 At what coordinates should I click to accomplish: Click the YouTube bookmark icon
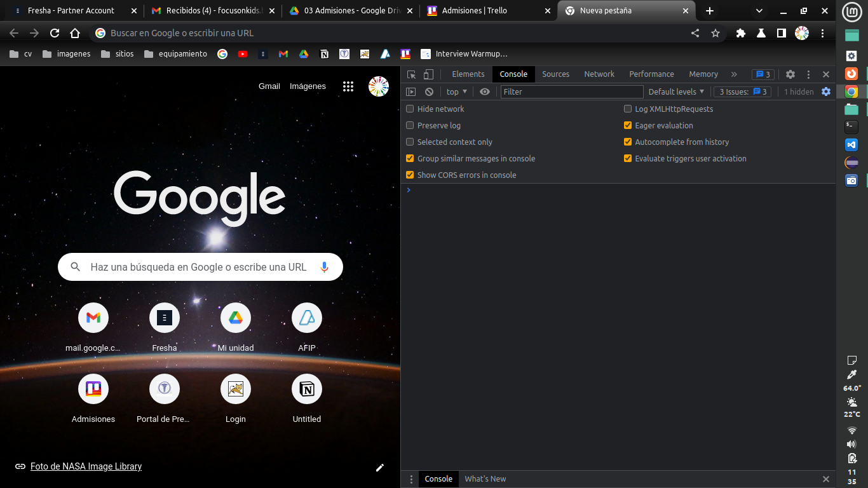coord(243,54)
